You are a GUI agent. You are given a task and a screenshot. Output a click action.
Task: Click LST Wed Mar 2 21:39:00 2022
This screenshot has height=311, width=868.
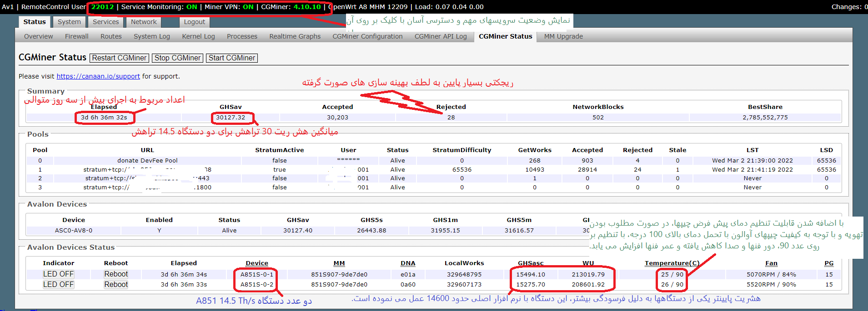click(753, 160)
